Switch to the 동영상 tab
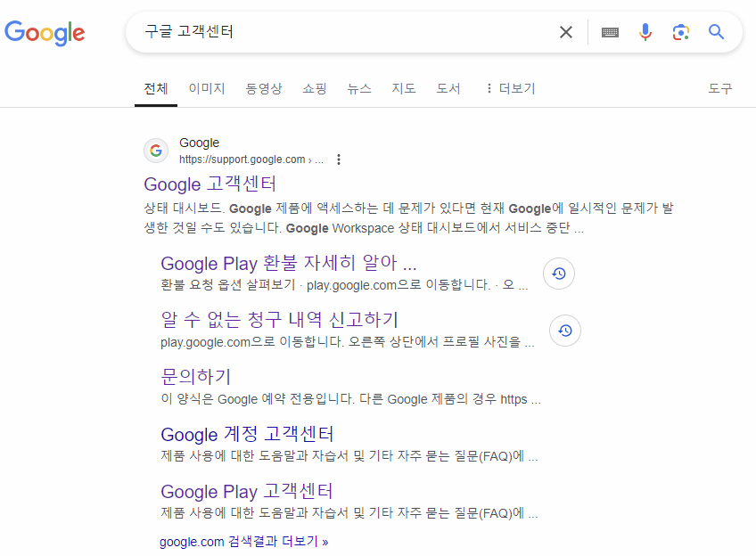 pyautogui.click(x=264, y=88)
